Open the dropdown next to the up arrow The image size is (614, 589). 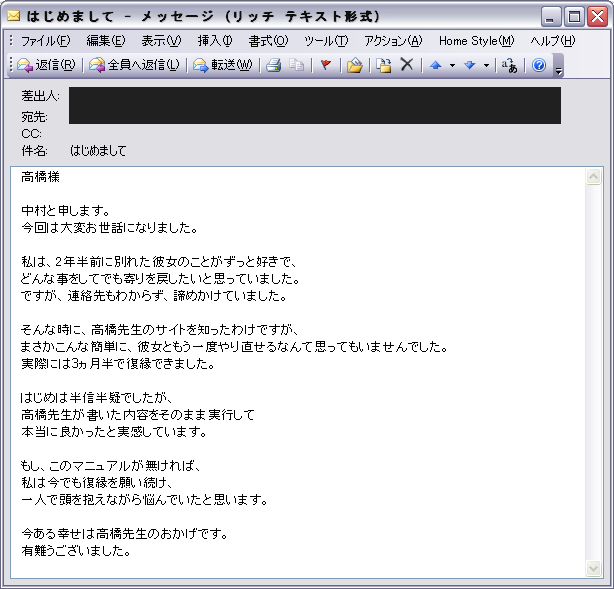coord(452,65)
